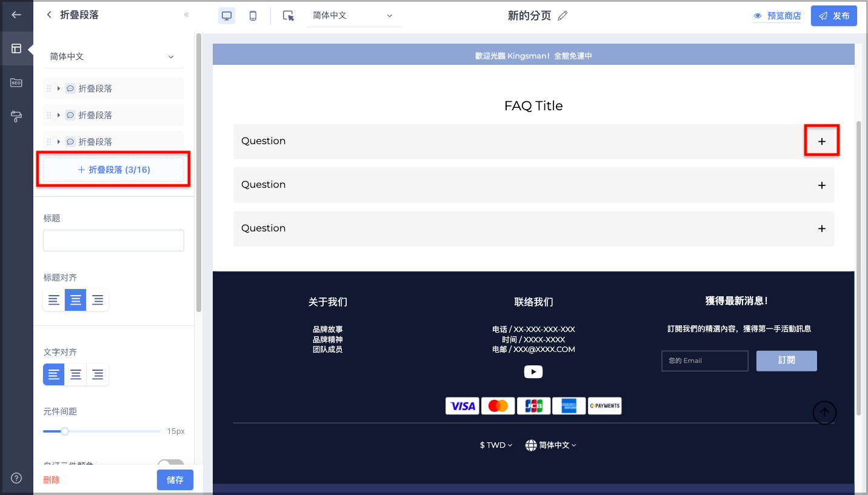Image resolution: width=868 pixels, height=495 pixels.
Task: Click the 发布 publish button
Action: click(834, 16)
